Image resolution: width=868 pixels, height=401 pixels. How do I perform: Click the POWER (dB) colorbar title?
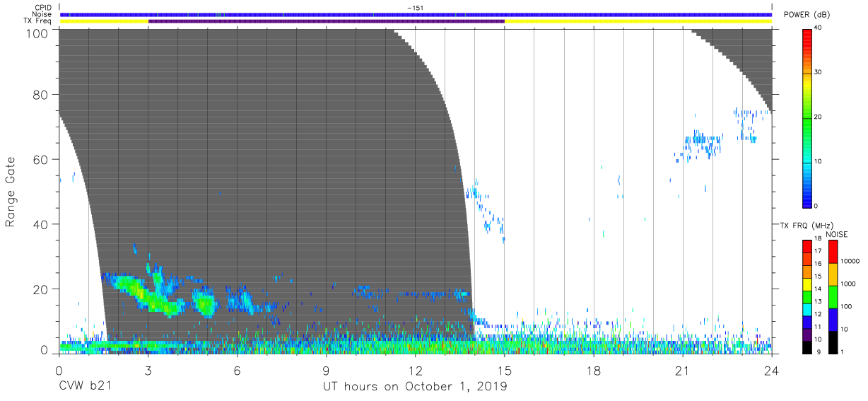(807, 14)
